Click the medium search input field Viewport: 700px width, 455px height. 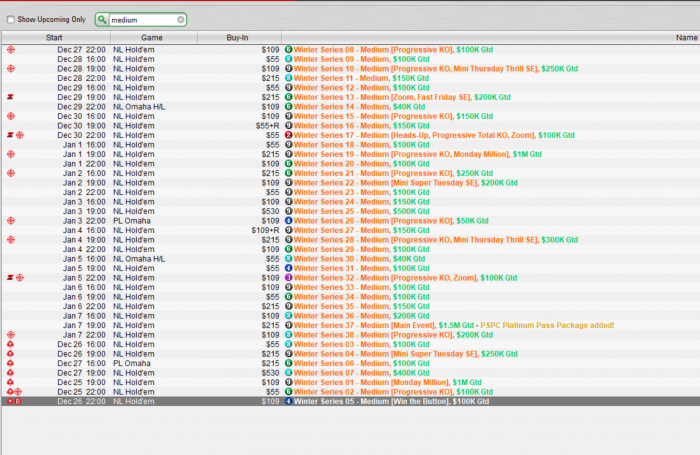pyautogui.click(x=143, y=20)
